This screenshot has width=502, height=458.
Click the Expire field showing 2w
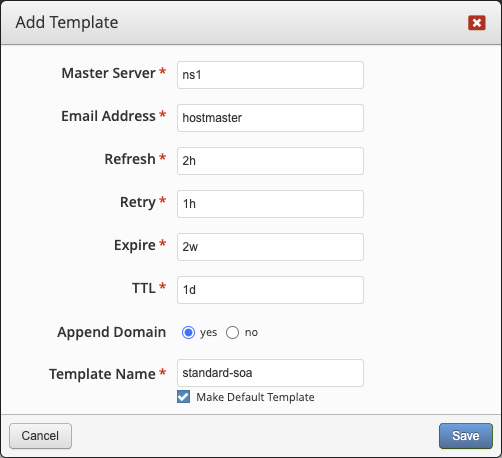(270, 247)
